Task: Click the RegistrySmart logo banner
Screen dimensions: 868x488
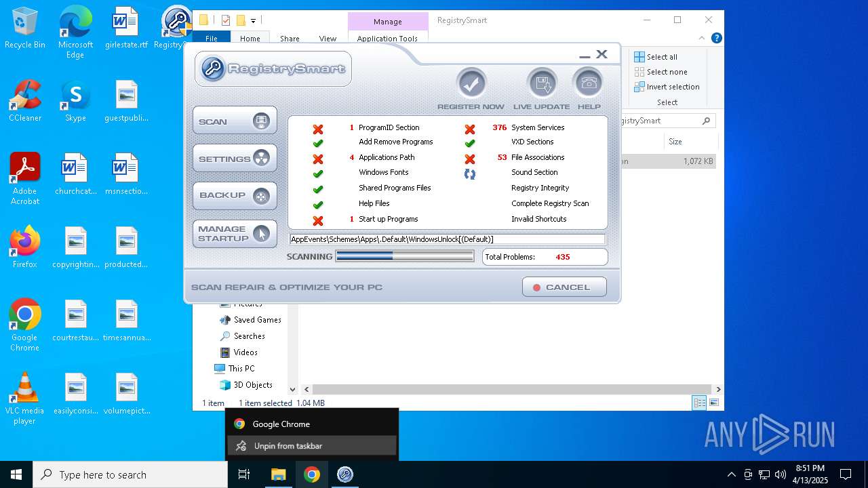Action: tap(273, 68)
